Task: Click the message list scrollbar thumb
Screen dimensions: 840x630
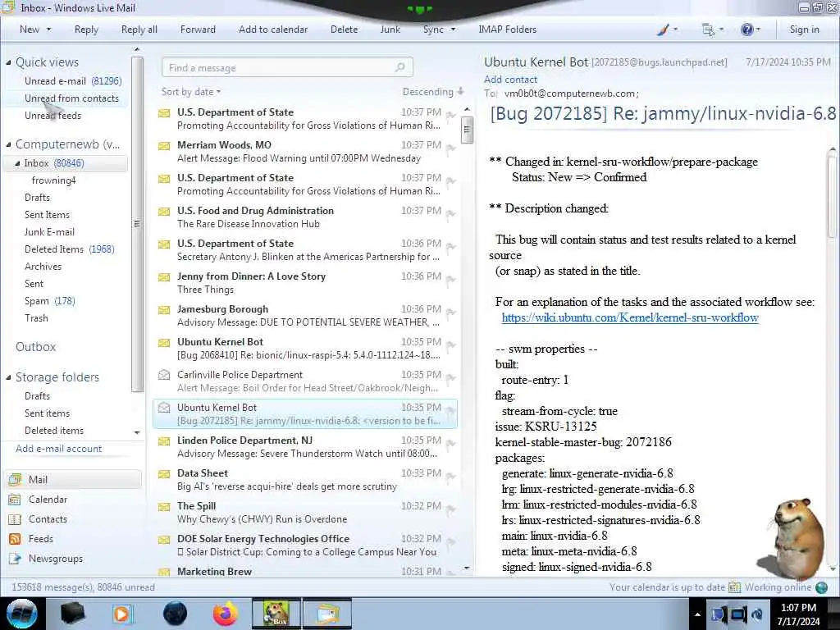Action: click(467, 130)
